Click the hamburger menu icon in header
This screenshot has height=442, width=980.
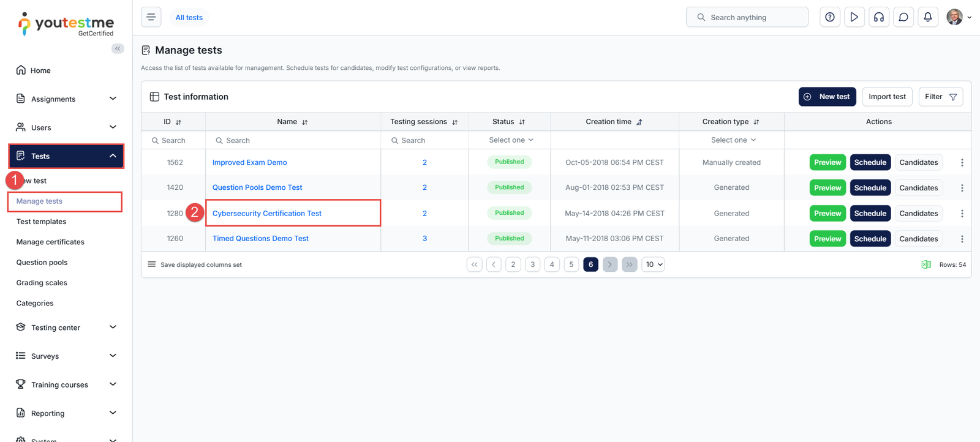[x=151, y=17]
